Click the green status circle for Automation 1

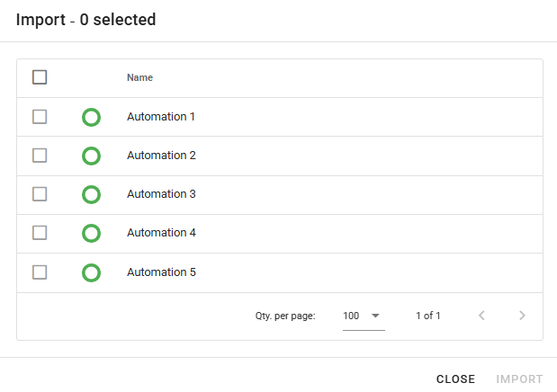[91, 117]
